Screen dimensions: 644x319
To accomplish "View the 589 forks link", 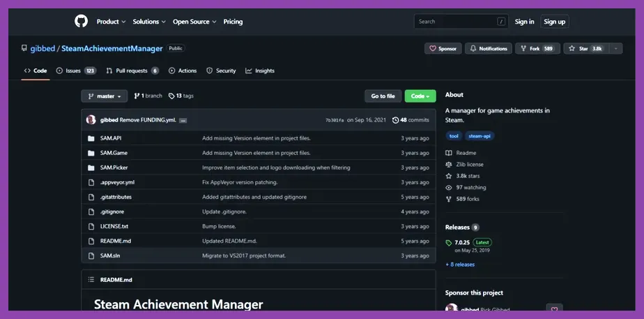I will pos(463,199).
